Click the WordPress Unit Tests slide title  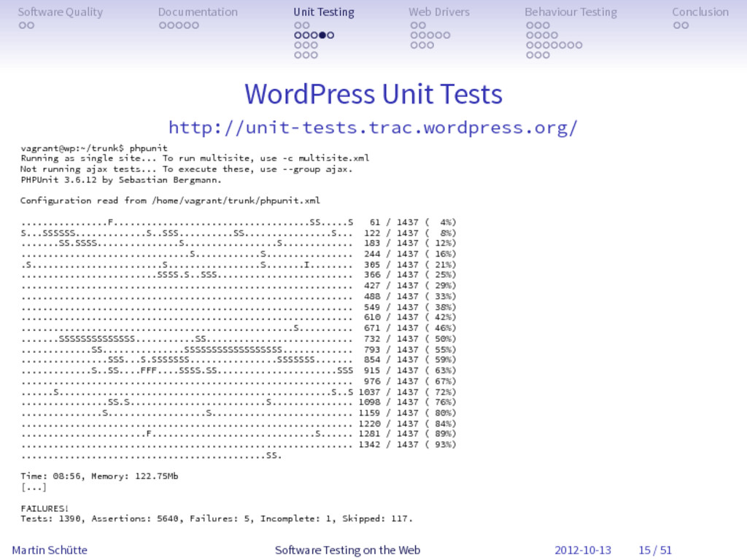(x=373, y=94)
